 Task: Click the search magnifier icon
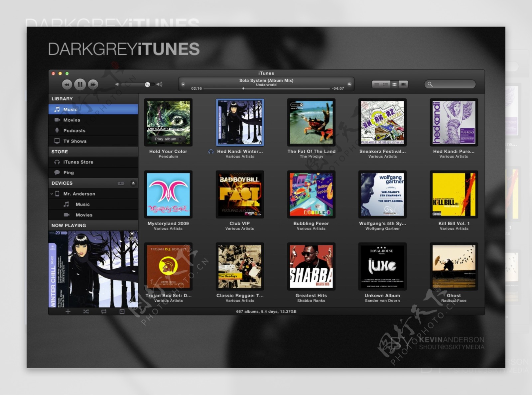coord(430,84)
